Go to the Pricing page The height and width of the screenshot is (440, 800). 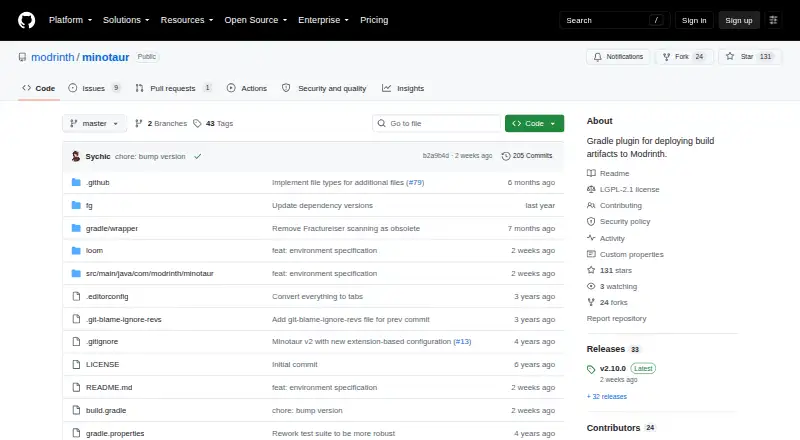click(x=374, y=20)
